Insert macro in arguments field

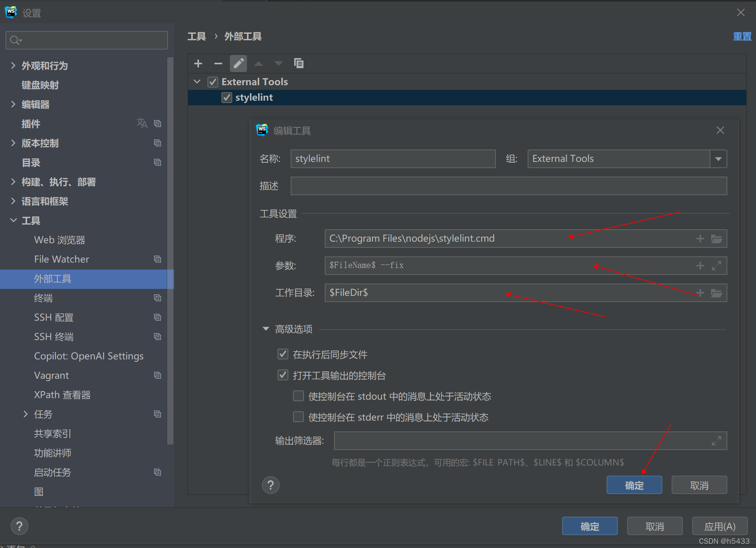(700, 266)
